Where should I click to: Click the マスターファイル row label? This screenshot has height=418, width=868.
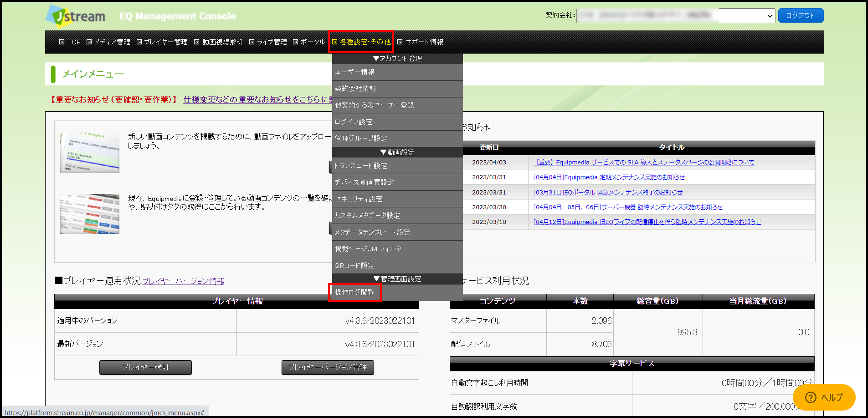click(476, 321)
